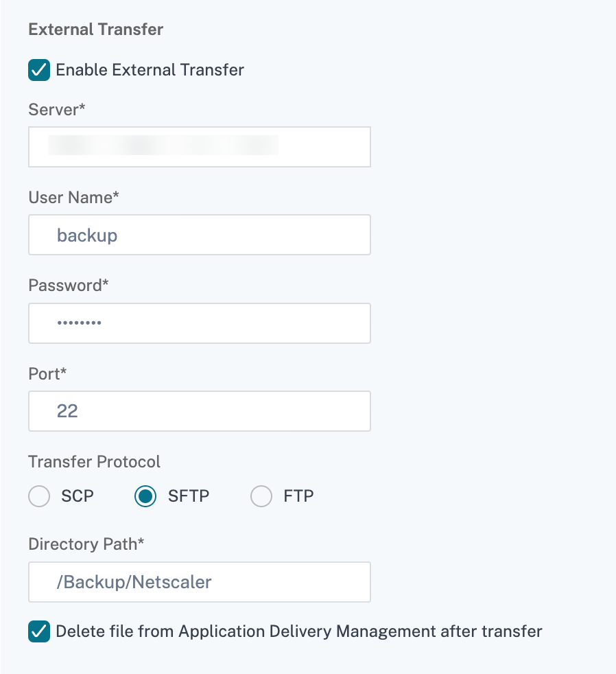
Task: Click the 'SCP' option label text
Action: pyautogui.click(x=78, y=496)
